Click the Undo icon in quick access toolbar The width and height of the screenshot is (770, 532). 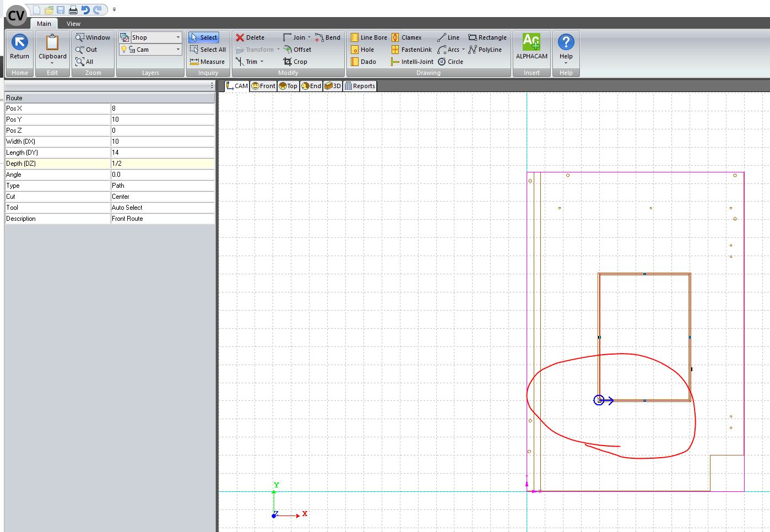tap(85, 10)
